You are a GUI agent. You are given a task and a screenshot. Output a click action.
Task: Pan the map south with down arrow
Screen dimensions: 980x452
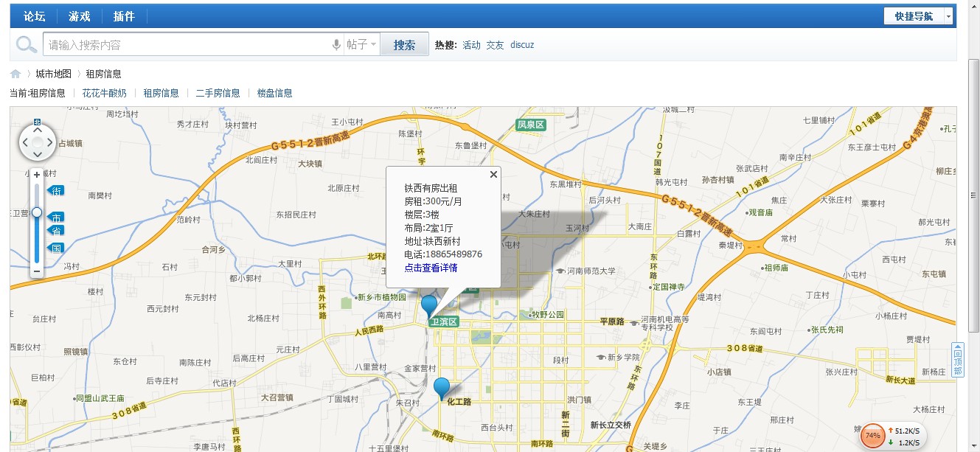(x=37, y=154)
